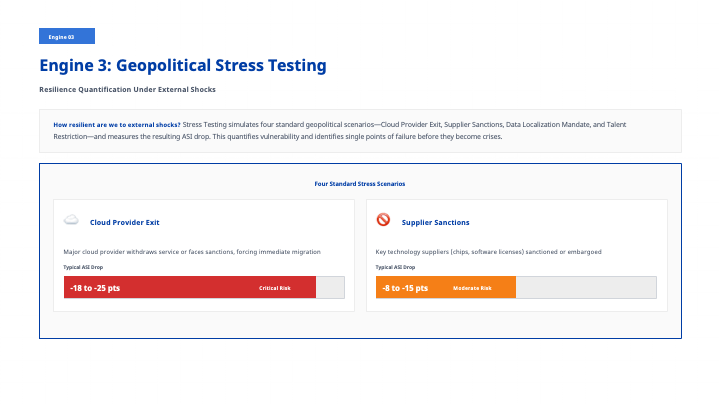720x405 pixels.
Task: Click Typical ASI Drop label under Supplier Sanctions
Action: point(395,267)
